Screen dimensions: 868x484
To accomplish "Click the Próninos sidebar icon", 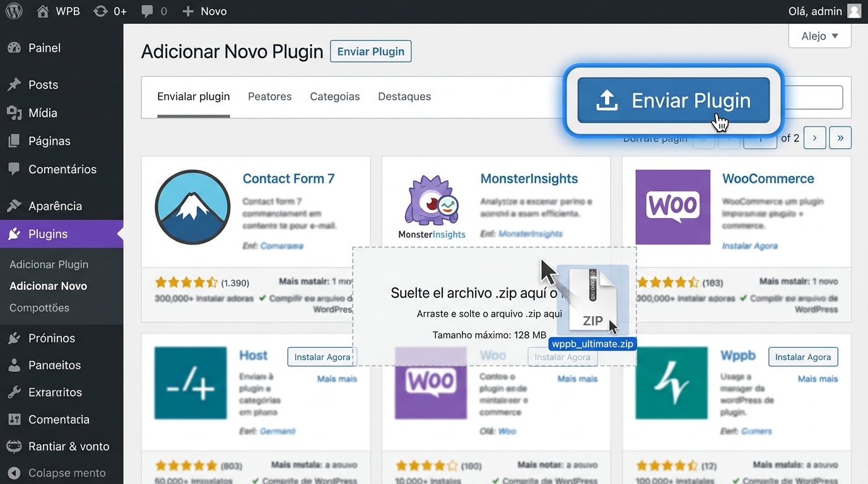I will pos(14,338).
